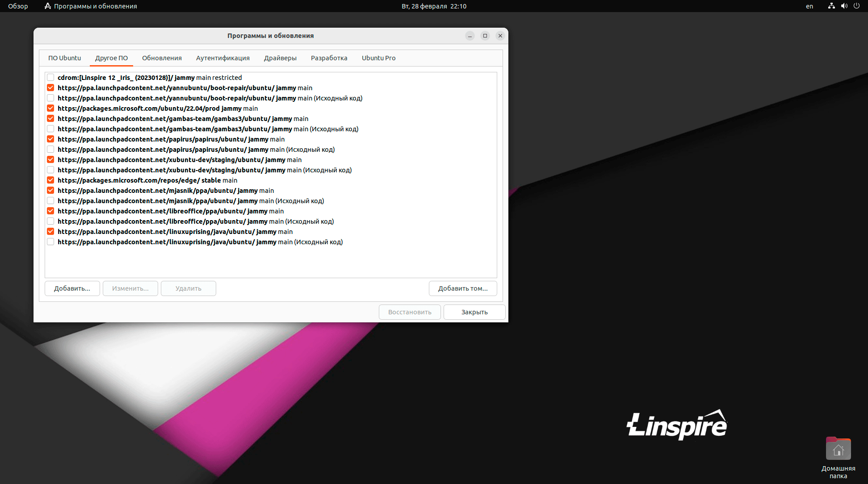Go to the Ubuntu Pro tab
The image size is (868, 484).
(378, 58)
